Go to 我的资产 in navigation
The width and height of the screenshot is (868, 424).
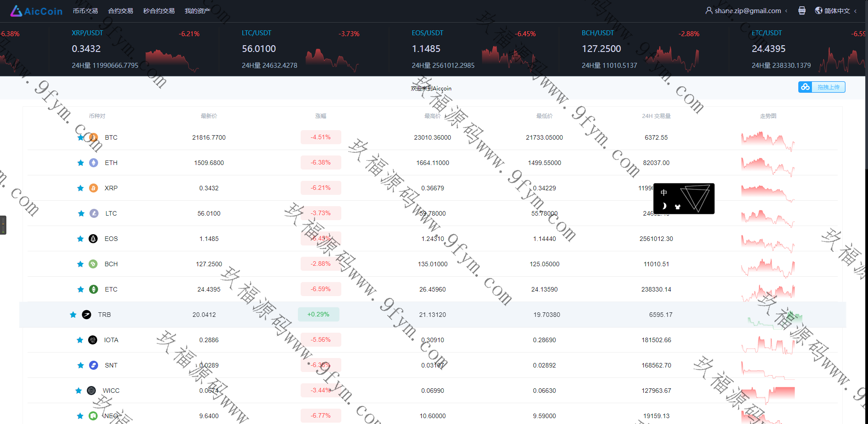(x=197, y=11)
